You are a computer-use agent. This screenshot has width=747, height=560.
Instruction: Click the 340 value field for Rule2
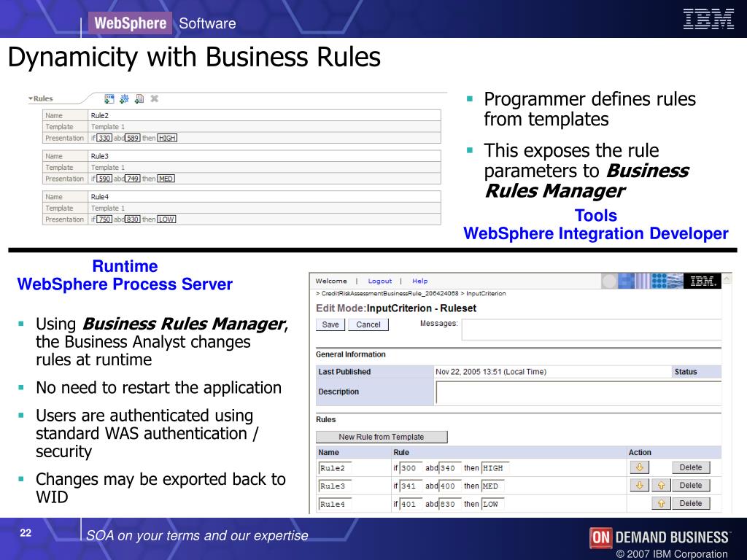pyautogui.click(x=449, y=468)
